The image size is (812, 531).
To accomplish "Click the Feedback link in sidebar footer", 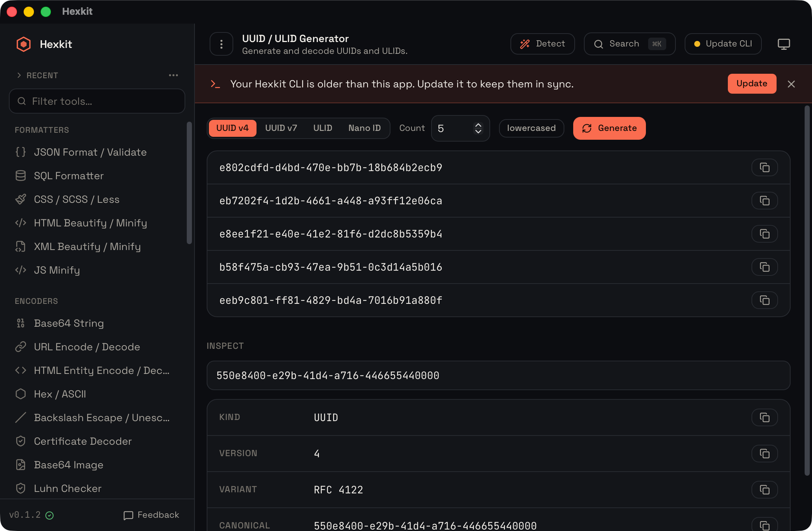I will click(151, 515).
